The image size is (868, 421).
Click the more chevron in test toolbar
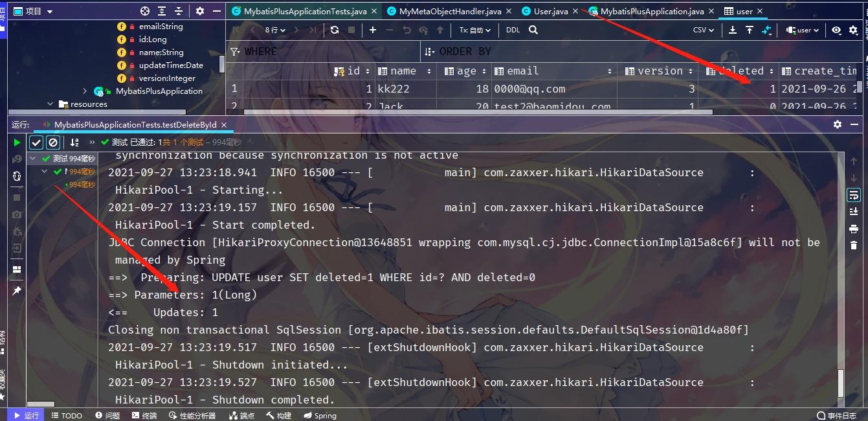coord(92,142)
